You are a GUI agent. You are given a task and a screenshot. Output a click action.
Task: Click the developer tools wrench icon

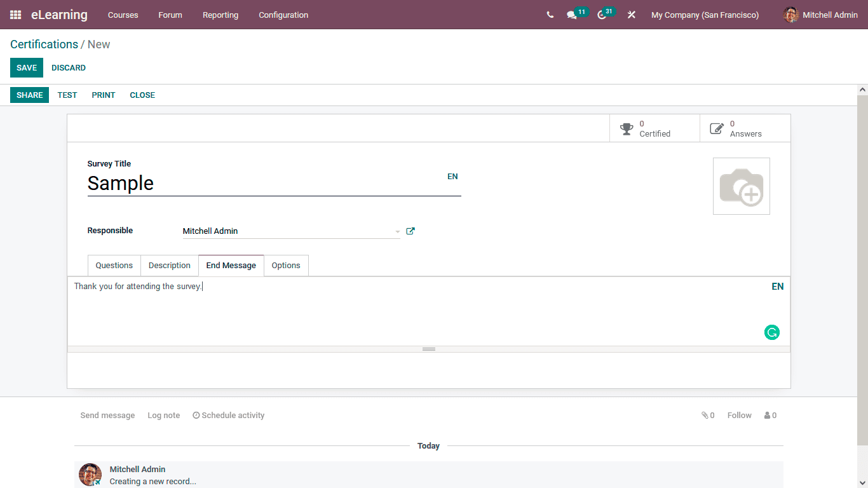coord(631,15)
